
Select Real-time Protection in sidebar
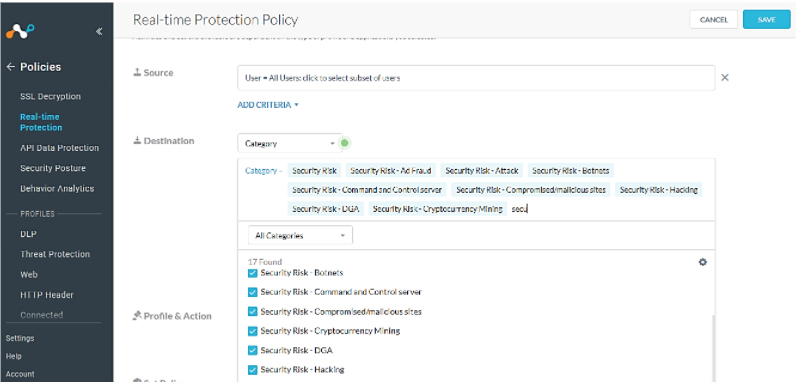[x=41, y=122]
